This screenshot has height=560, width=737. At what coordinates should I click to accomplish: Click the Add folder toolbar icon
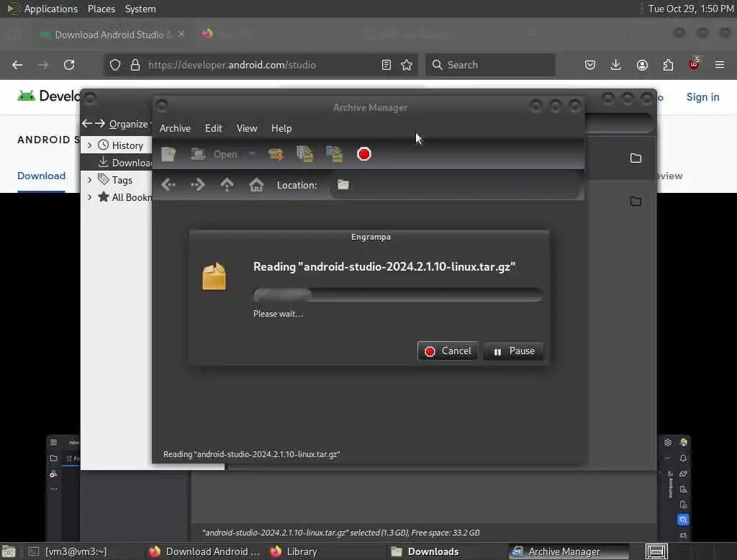pyautogui.click(x=334, y=154)
